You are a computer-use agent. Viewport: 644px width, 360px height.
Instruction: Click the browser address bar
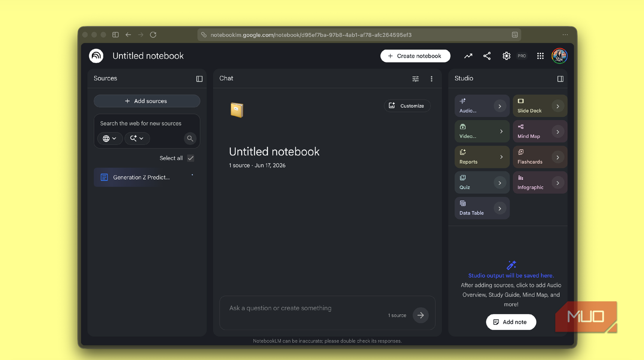click(359, 35)
